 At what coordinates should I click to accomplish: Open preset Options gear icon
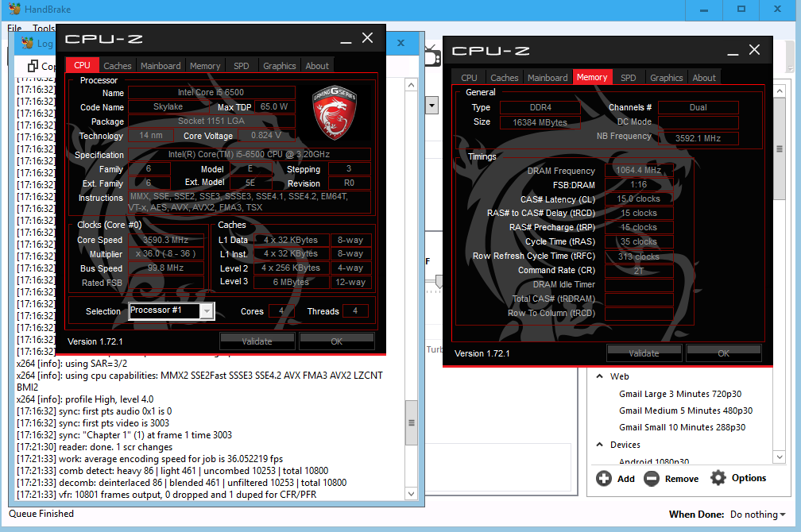click(x=718, y=477)
